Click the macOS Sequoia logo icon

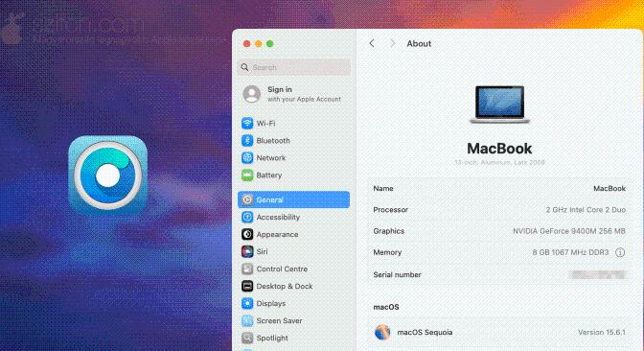click(x=382, y=332)
